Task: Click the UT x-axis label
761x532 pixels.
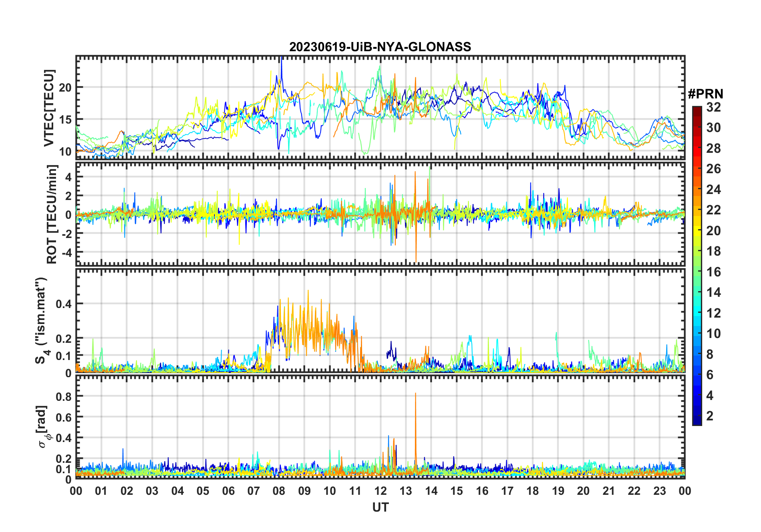Action: pyautogui.click(x=380, y=508)
